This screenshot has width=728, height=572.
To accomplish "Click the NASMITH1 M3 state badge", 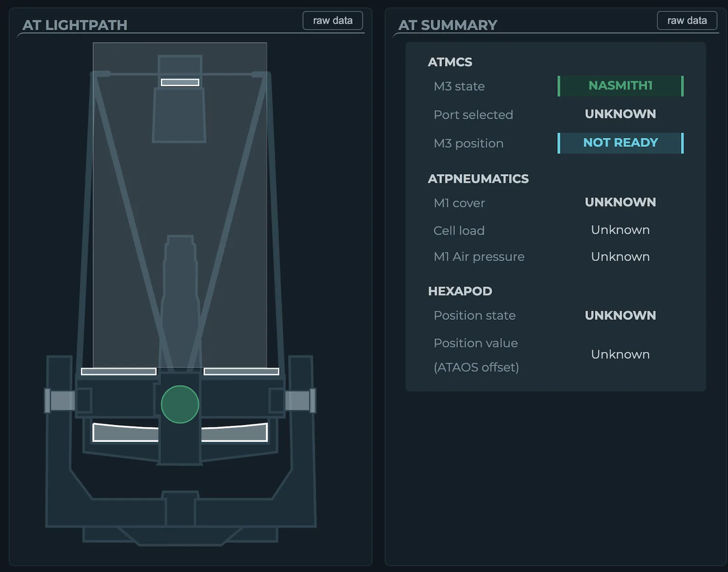I will point(621,86).
